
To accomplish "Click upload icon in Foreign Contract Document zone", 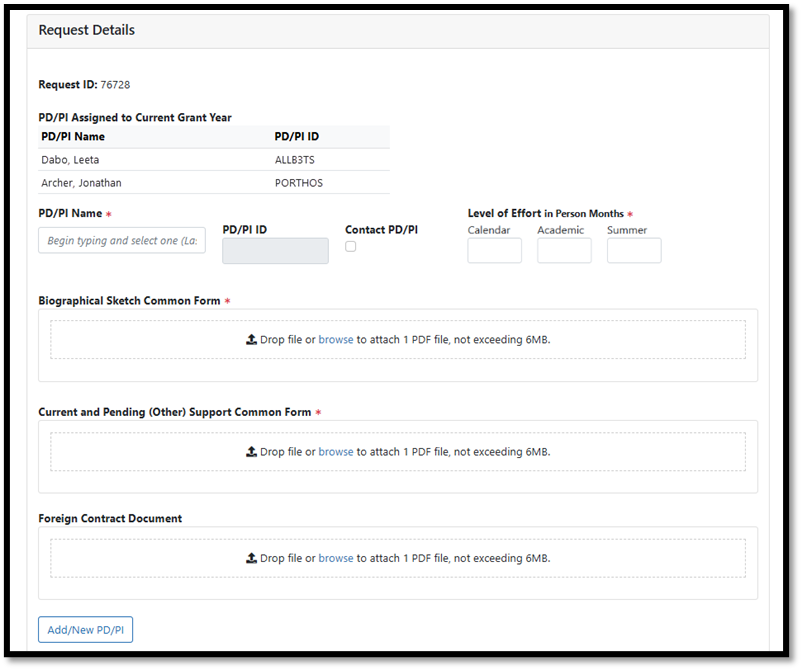I will click(x=251, y=558).
